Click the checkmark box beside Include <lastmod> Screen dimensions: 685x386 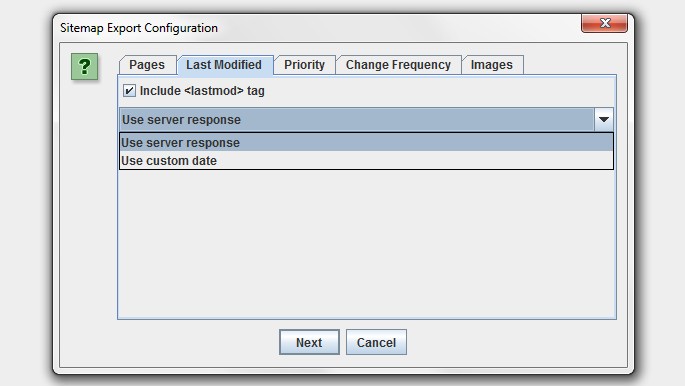[x=129, y=90]
